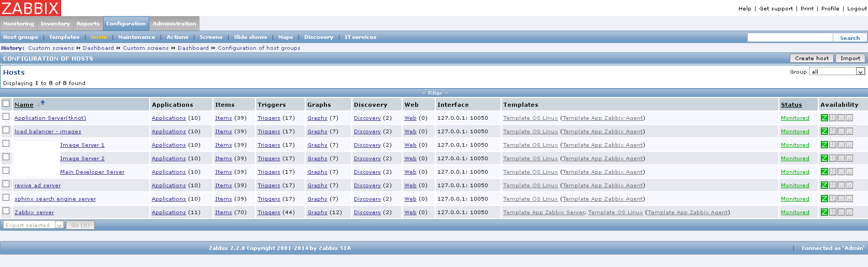
Task: Click JMX icon for revive ad server
Action: [x=841, y=185]
